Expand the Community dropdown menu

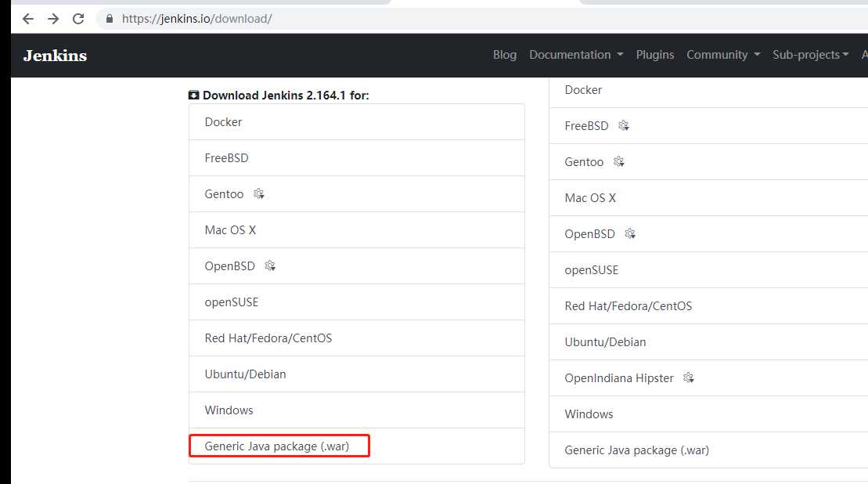[x=723, y=55]
